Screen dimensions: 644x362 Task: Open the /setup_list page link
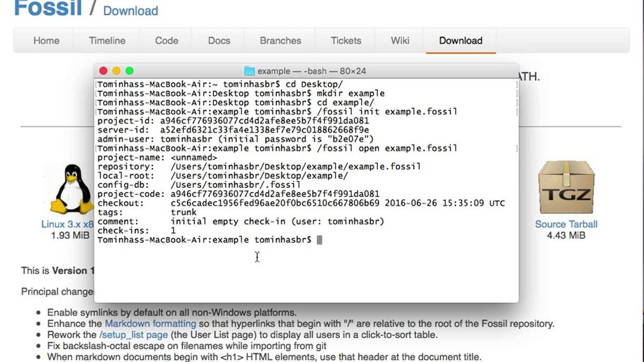point(133,335)
